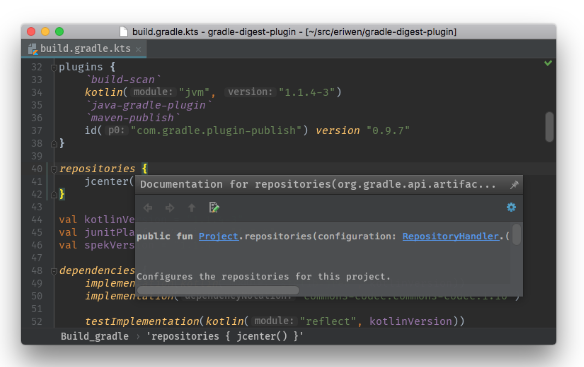Click the green macOS zoom window button

(x=59, y=32)
